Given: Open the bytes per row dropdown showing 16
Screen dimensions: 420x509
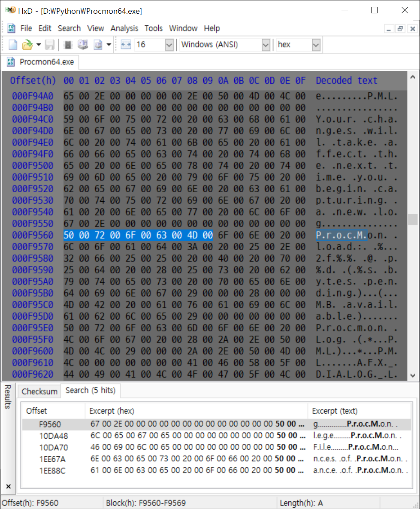Looking at the screenshot, I should 169,45.
